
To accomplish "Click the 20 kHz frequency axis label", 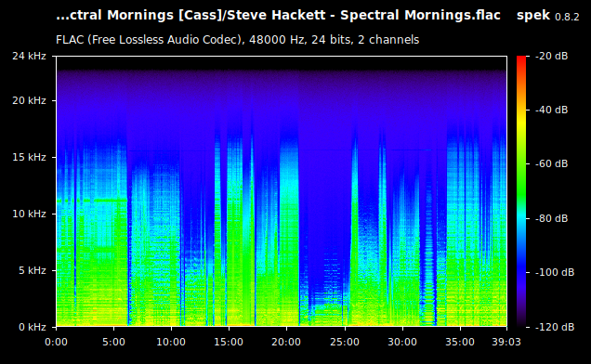I will [29, 100].
